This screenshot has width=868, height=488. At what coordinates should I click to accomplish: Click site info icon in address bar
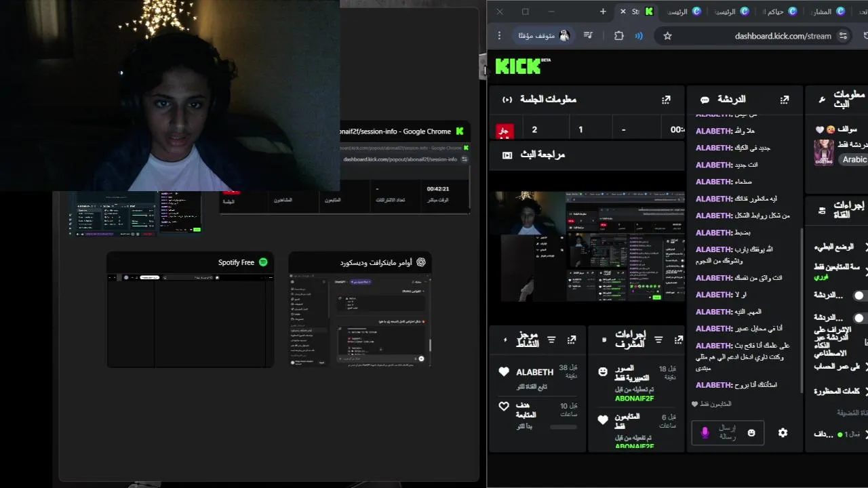click(844, 36)
